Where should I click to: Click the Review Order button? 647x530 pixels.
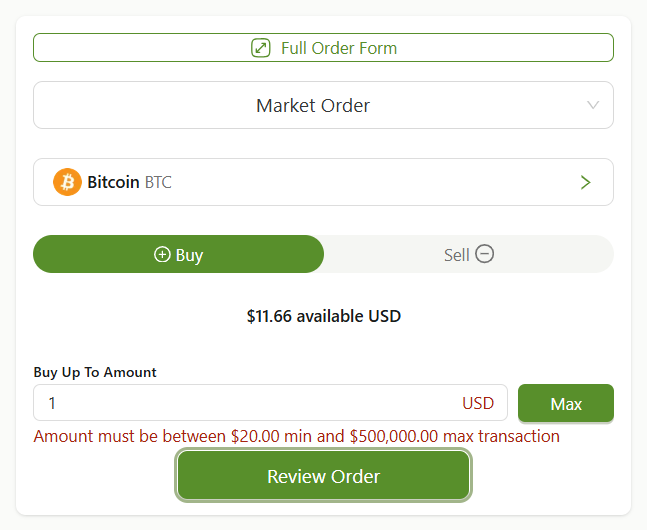[324, 476]
